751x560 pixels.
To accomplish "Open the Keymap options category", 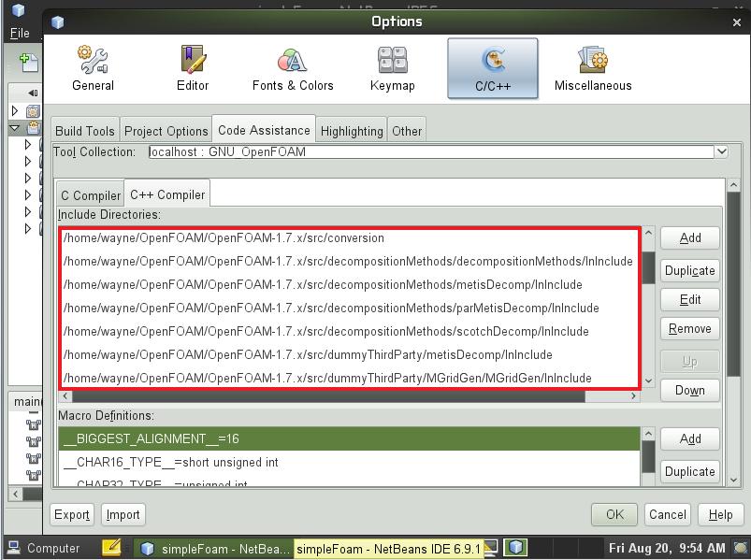I will [x=392, y=68].
